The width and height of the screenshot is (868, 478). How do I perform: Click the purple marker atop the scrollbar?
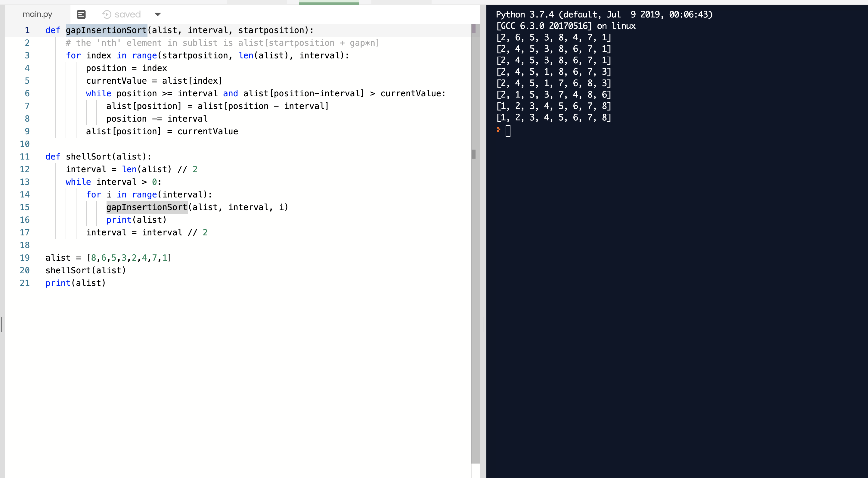tap(473, 29)
